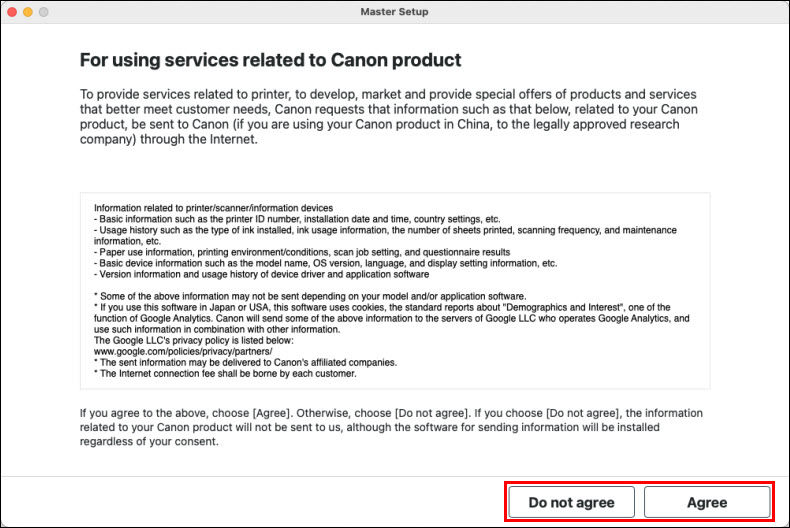Click the basic device information line
The width and height of the screenshot is (790, 528).
pos(325,263)
